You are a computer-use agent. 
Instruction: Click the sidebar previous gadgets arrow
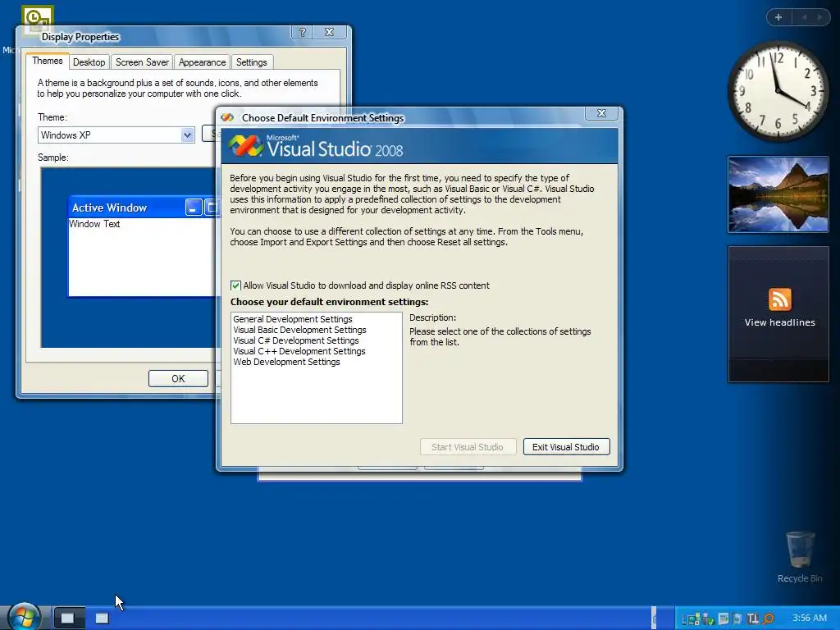[804, 17]
